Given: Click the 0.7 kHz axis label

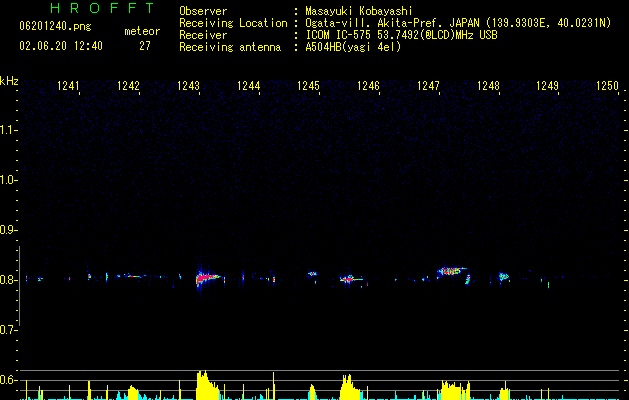Looking at the screenshot, I should point(8,330).
